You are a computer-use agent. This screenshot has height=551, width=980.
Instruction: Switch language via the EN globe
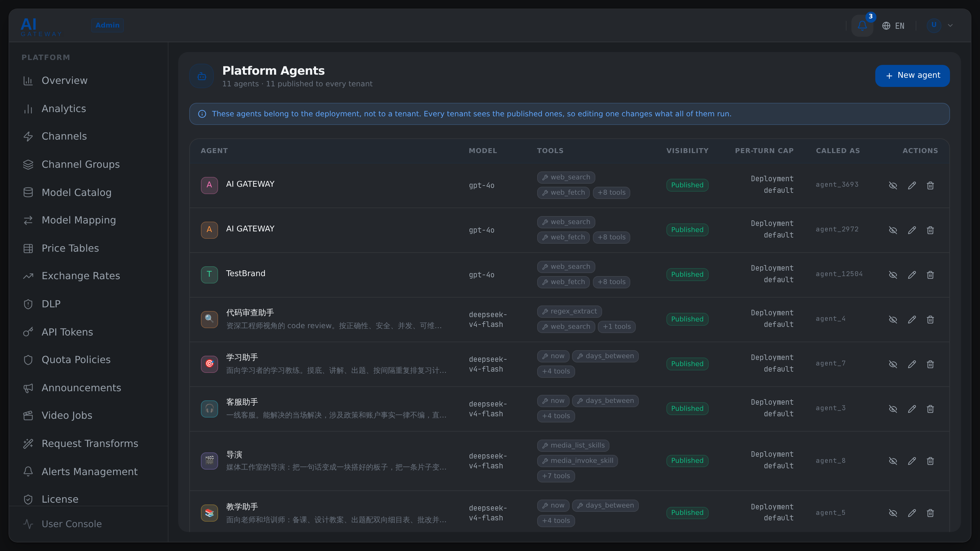tap(893, 26)
